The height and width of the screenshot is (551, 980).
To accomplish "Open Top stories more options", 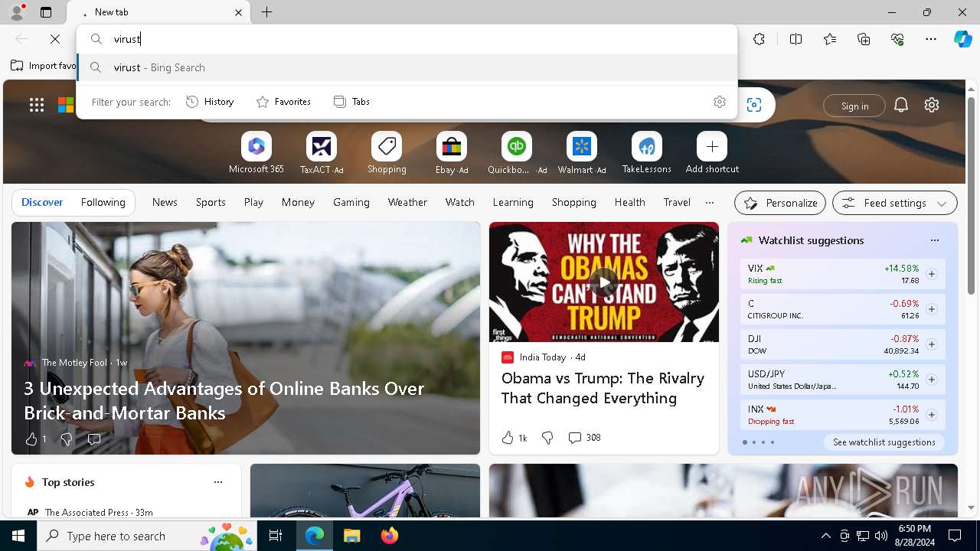I will point(218,482).
